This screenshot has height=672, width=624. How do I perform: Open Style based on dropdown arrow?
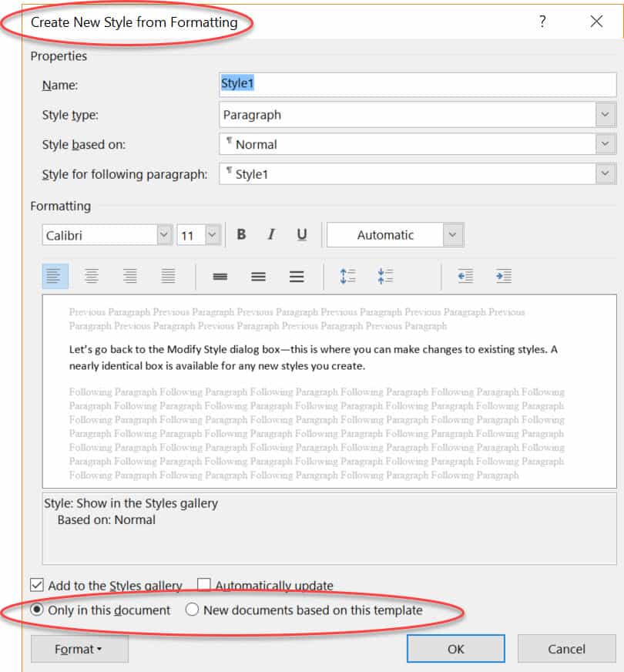(x=606, y=143)
